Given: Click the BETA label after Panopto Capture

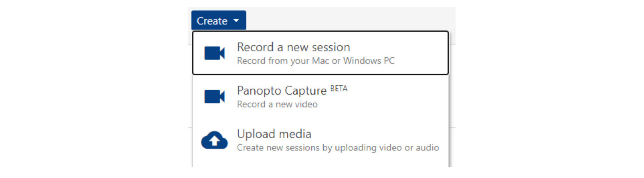Looking at the screenshot, I should click(339, 89).
